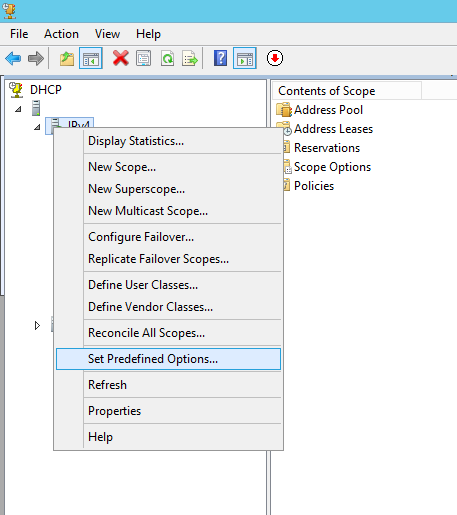Open Reservations in scope contents

tap(327, 148)
